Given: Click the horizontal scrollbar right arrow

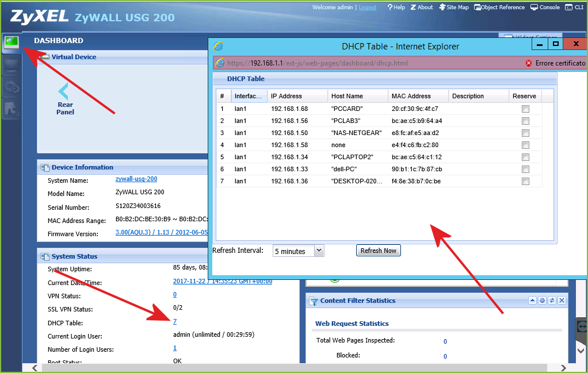Looking at the screenshot, I should (x=563, y=368).
